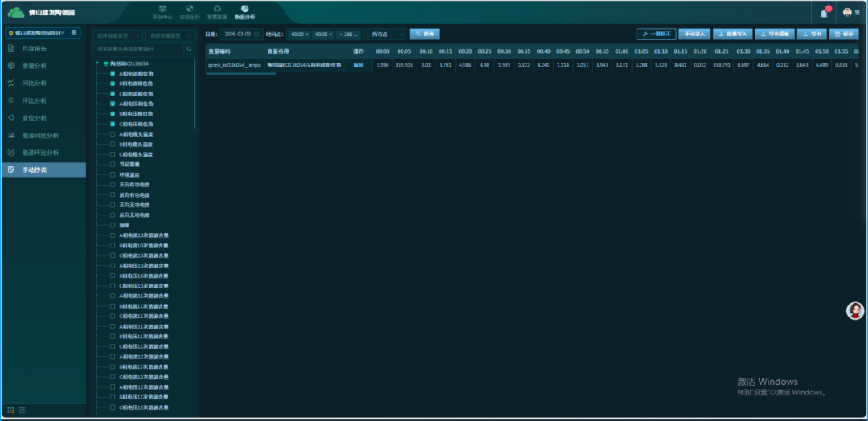Open the 选择设备类型 dropdown
Screen dimensions: 868x421
[x=117, y=36]
